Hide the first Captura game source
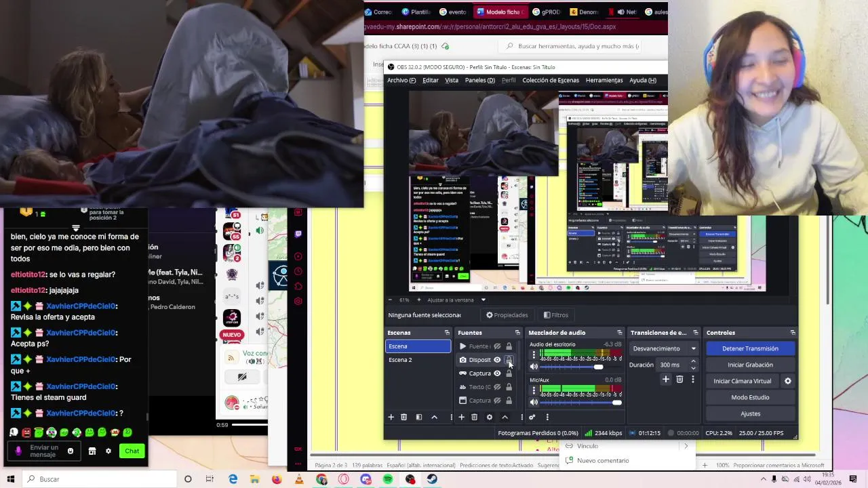This screenshot has width=868, height=488. (x=497, y=373)
